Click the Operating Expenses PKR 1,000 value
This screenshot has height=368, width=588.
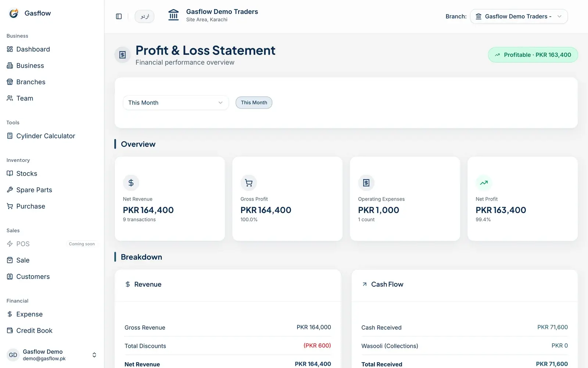point(379,210)
